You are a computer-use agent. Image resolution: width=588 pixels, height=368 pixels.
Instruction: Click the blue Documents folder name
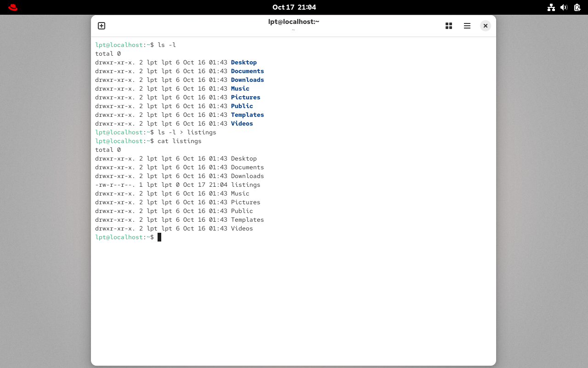247,71
